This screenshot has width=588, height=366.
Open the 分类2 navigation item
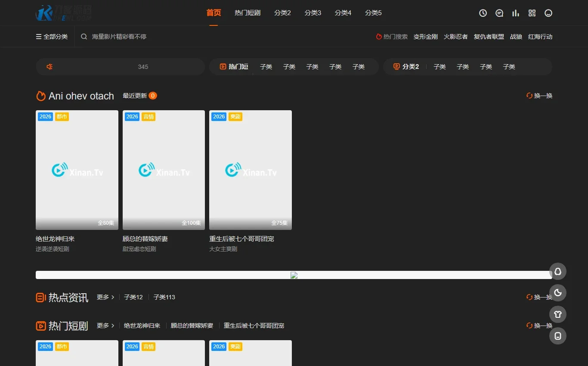282,13
